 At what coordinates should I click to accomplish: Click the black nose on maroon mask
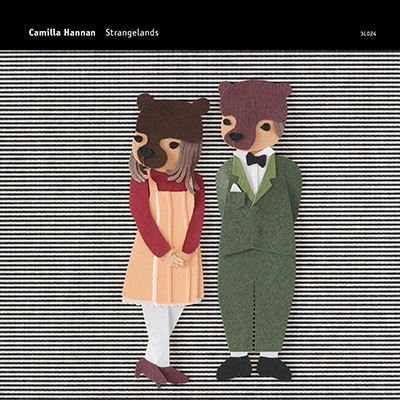(235, 136)
